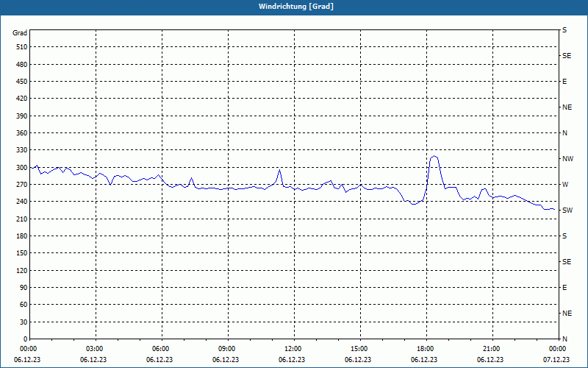Click the 450 degree axis label

click(x=22, y=82)
